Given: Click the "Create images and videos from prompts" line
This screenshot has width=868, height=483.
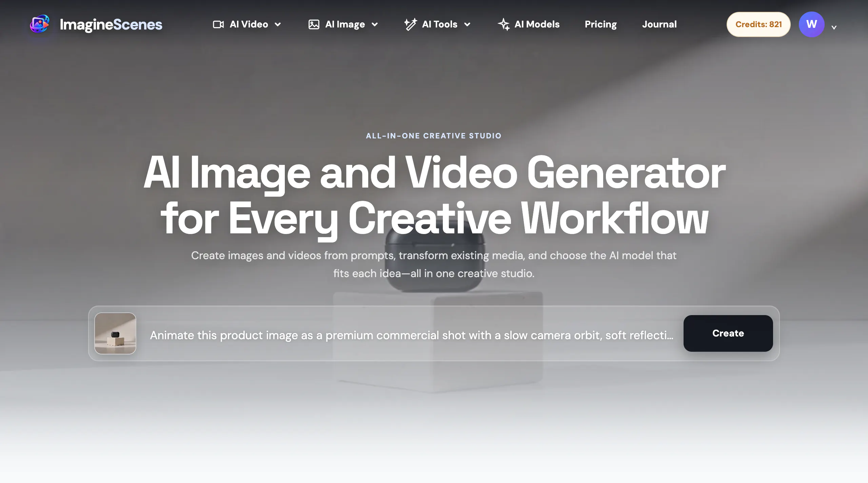Looking at the screenshot, I should click(434, 255).
